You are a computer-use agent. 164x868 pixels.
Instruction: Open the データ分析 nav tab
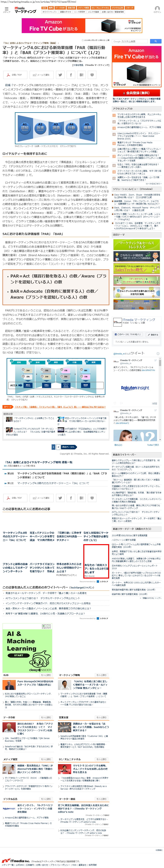60,8
